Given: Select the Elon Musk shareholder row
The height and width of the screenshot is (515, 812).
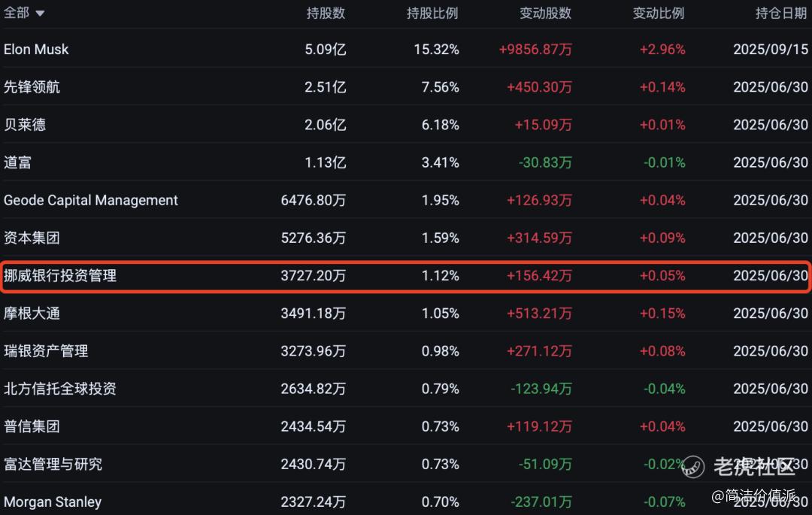Looking at the screenshot, I should pyautogui.click(x=36, y=50).
